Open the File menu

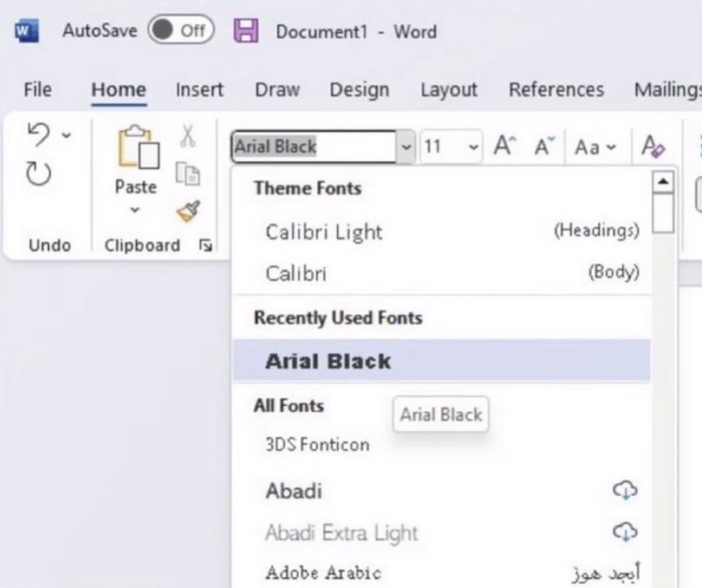[38, 89]
